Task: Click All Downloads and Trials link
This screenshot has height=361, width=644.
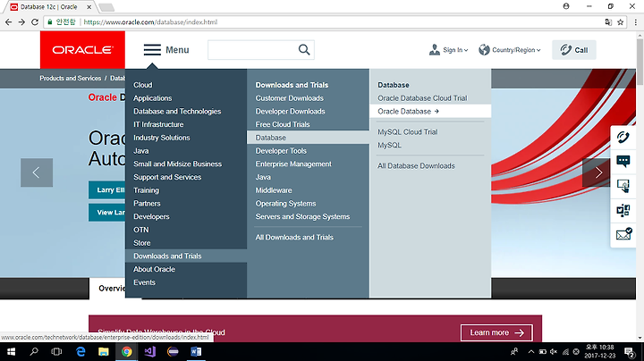Action: (294, 237)
